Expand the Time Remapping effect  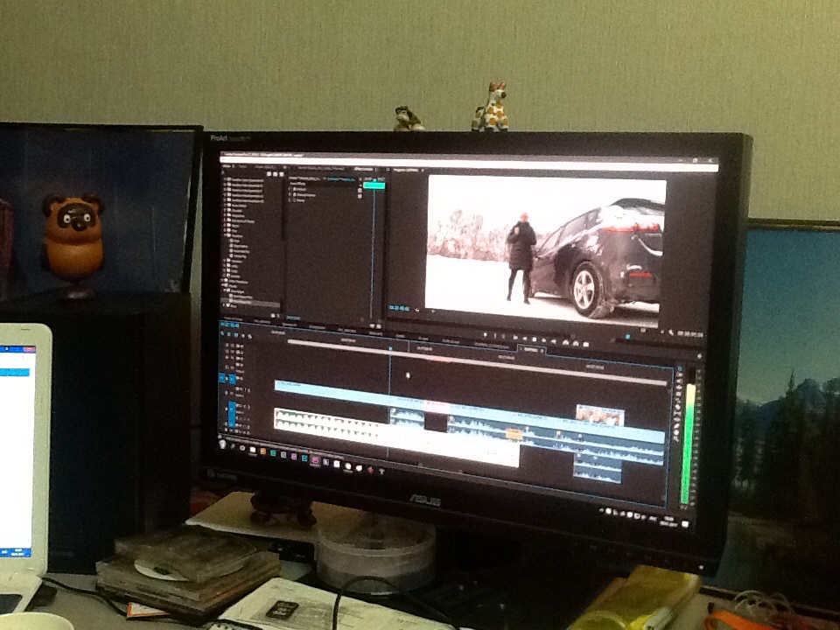point(290,200)
